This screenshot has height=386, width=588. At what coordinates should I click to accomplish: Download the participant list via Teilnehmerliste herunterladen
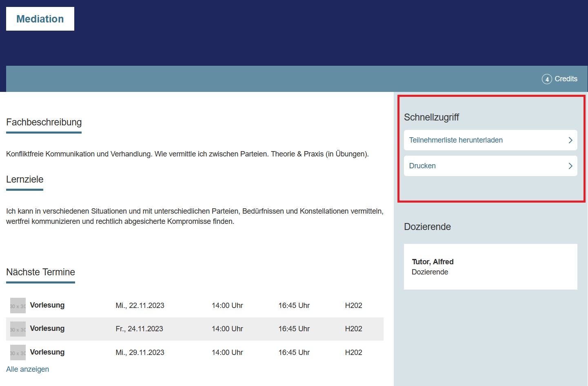pyautogui.click(x=490, y=140)
